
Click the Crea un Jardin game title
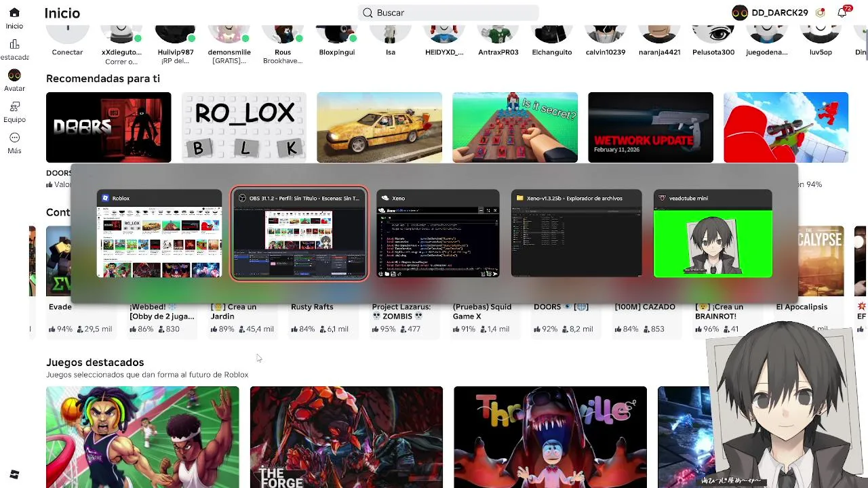click(234, 312)
